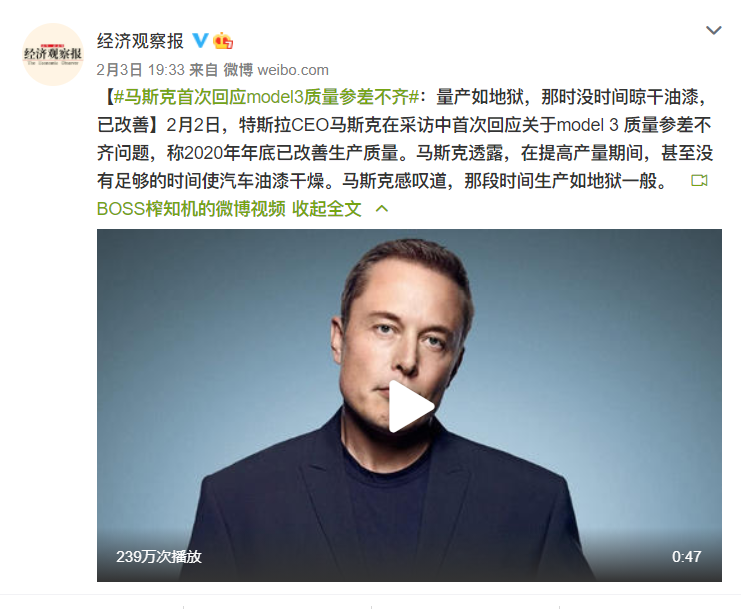This screenshot has height=609, width=741.
Task: Collapse the post via 收起全文
Action: pos(327,209)
